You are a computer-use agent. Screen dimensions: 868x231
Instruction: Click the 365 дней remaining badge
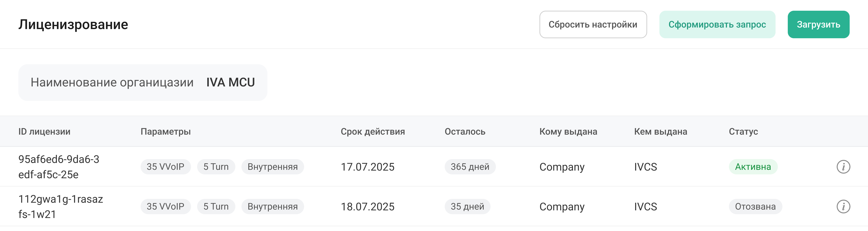470,167
